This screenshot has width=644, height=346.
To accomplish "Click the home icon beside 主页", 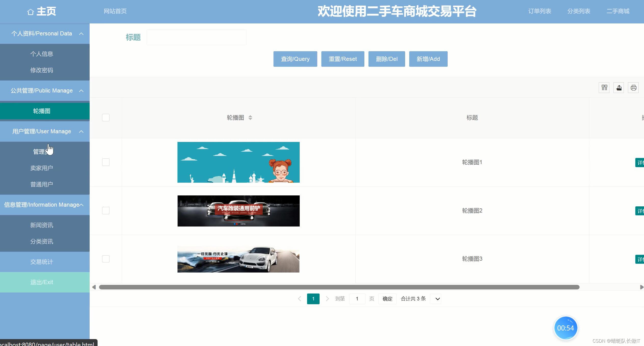I will (x=31, y=12).
